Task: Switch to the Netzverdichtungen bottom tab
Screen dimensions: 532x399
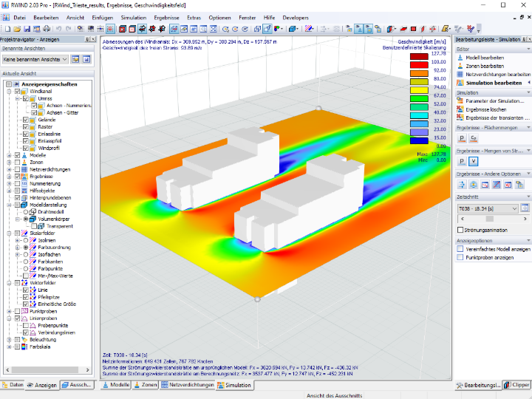Action: 188,385
